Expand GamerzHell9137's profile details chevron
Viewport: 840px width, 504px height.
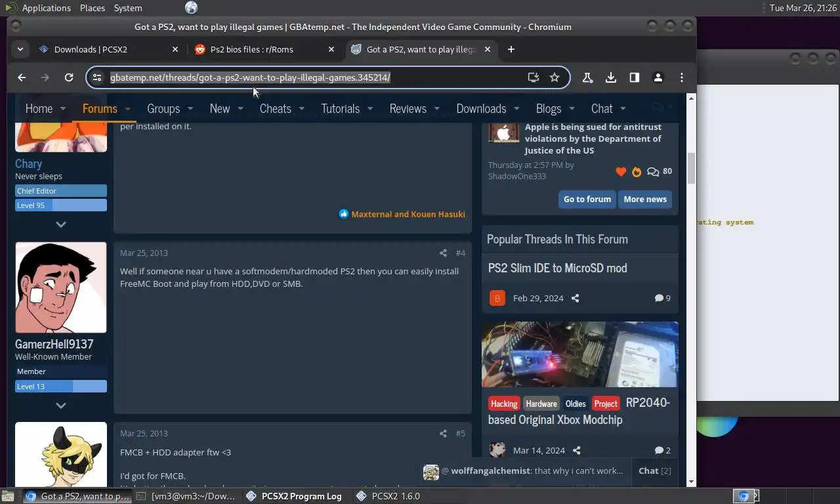pyautogui.click(x=61, y=406)
